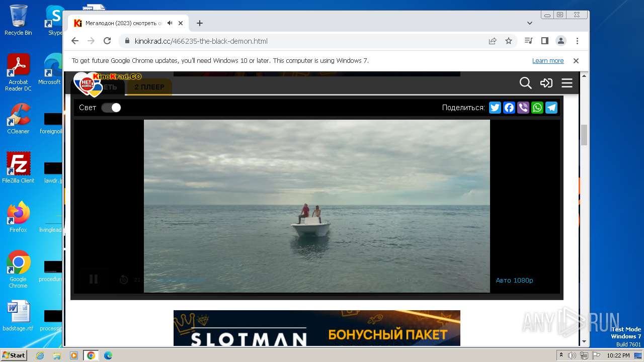Share the movie on Facebook
The image size is (644, 362).
point(509,108)
